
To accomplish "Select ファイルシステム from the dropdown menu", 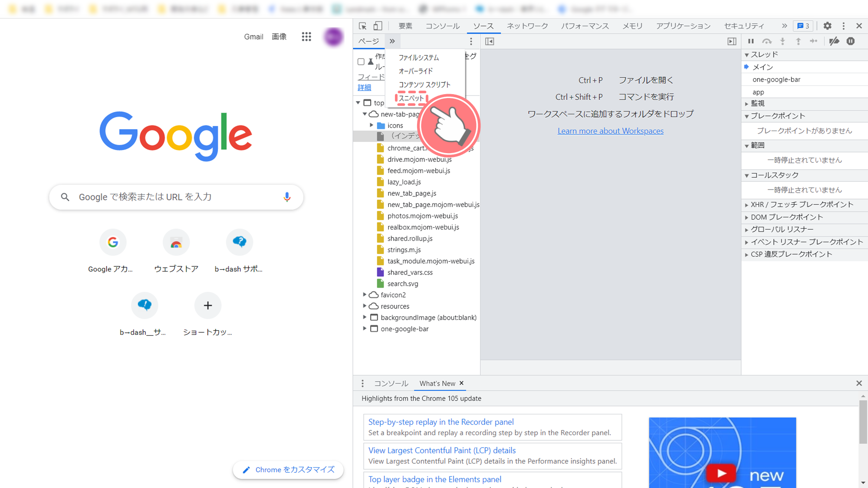I will (x=418, y=58).
